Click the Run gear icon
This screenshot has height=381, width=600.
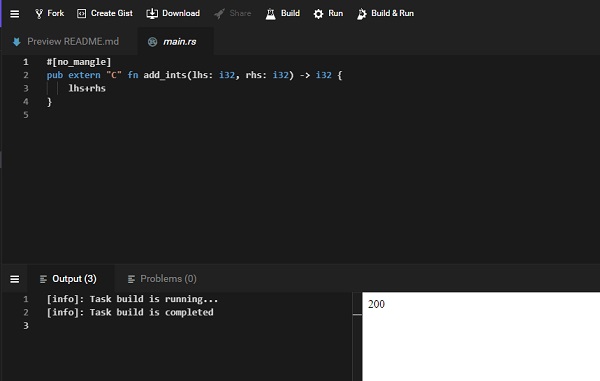318,14
